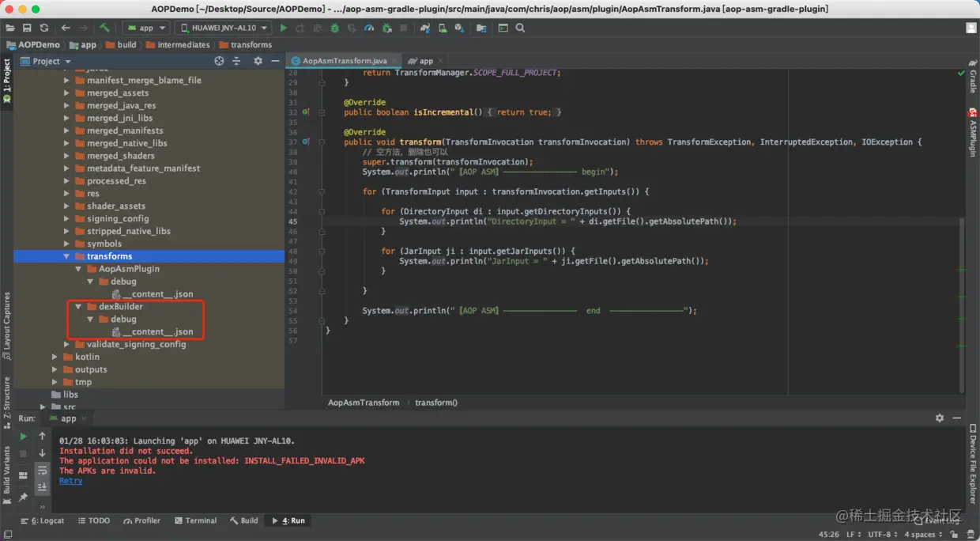Click the Project Structure icon in the toolbar
The image size is (980, 541).
click(481, 28)
